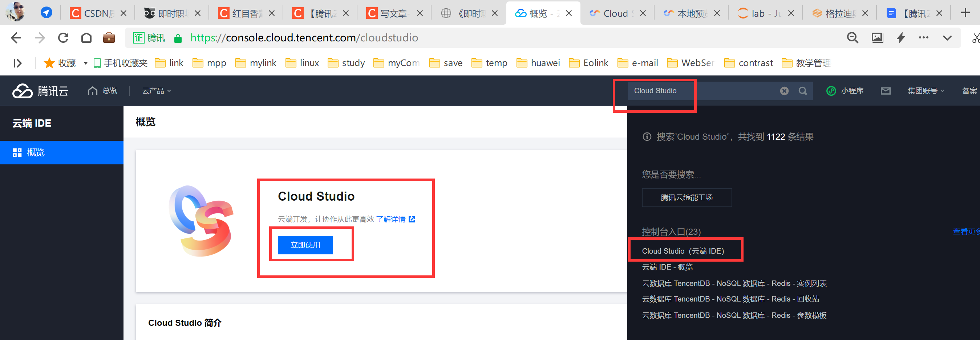Toggle the bookmarks sidebar arrow icon
Image resolution: width=980 pixels, height=340 pixels.
[17, 63]
